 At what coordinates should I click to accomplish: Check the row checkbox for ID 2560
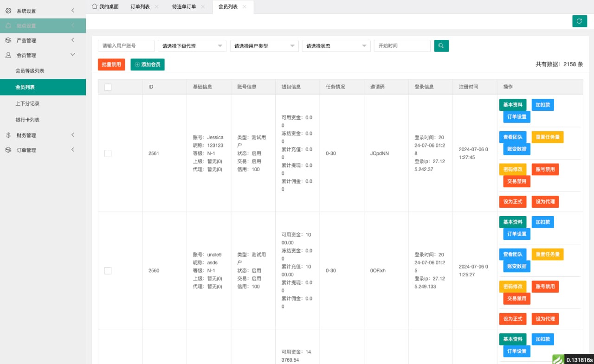(108, 271)
